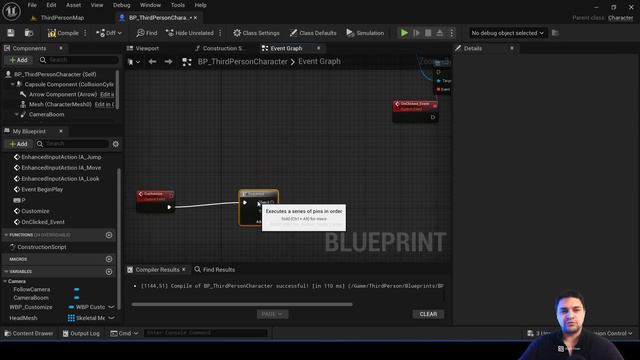Open Compile options three-dot menu
Viewport: 640px width, 360px height.
(85, 33)
